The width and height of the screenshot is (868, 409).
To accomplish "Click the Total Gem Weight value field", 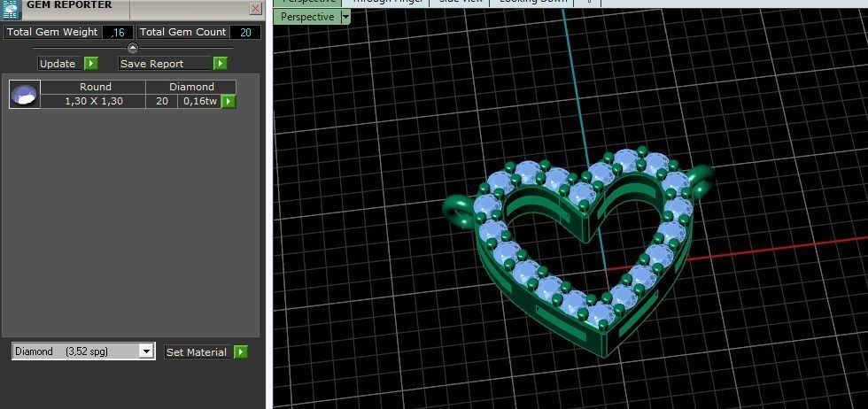I will point(118,32).
